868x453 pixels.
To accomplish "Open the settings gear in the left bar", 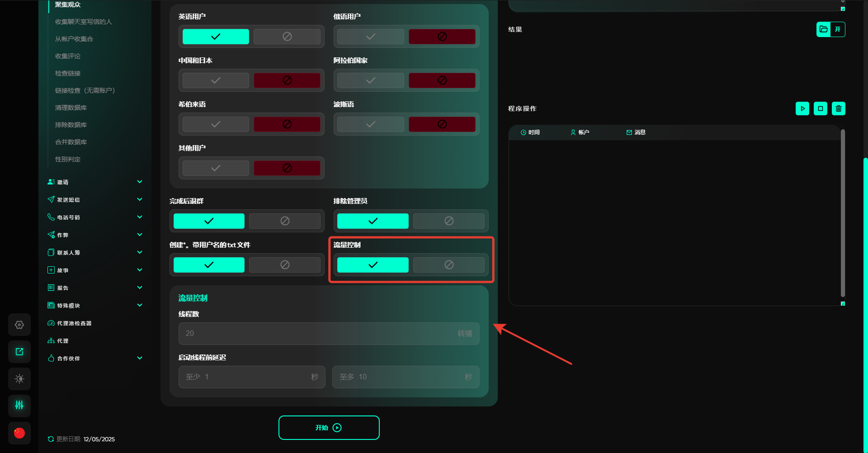I will pos(19,325).
